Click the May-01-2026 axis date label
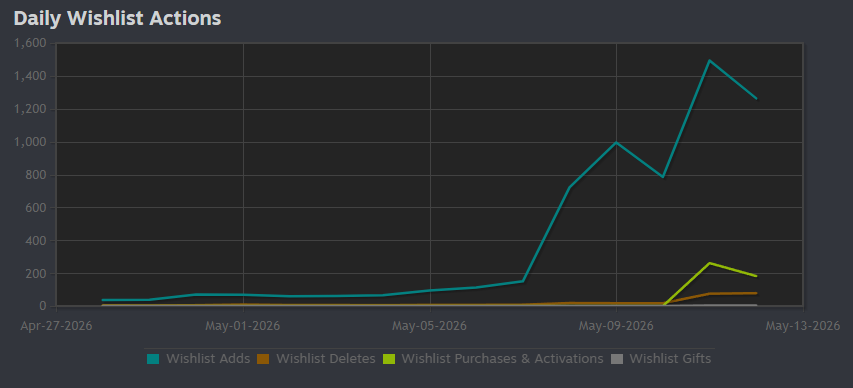 coord(243,326)
